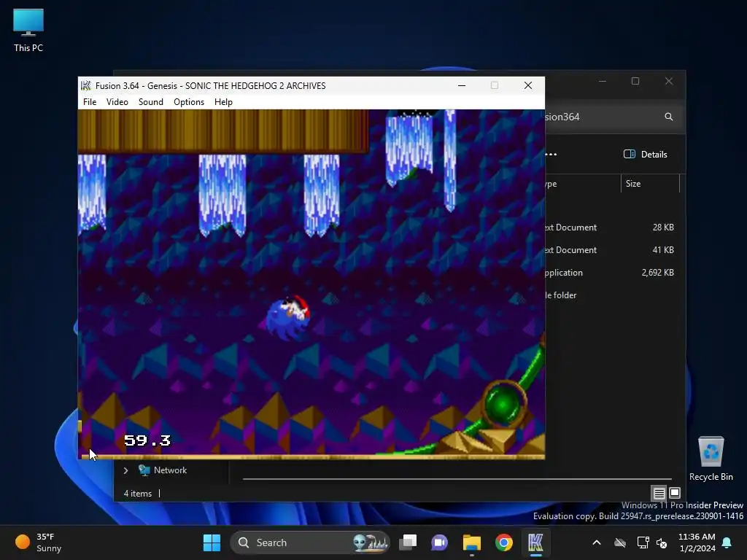This screenshot has height=560, width=747.
Task: Click the muted volume tray icon
Action: click(x=662, y=542)
